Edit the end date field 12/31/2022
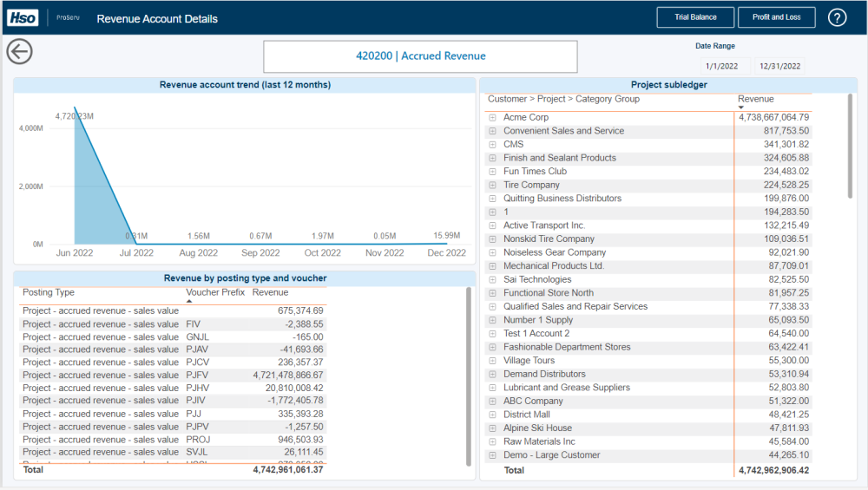 coord(779,66)
